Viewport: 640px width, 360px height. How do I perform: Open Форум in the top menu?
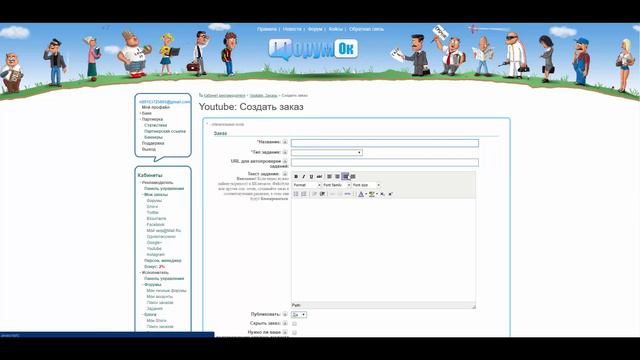point(315,29)
